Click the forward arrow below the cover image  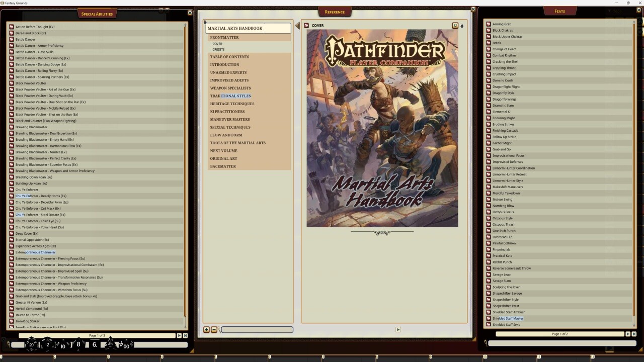click(x=398, y=329)
